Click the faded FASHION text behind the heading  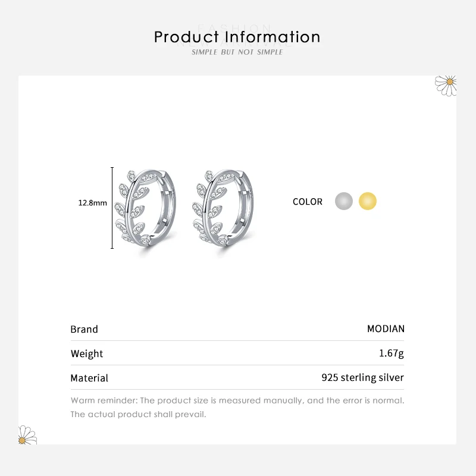click(234, 27)
